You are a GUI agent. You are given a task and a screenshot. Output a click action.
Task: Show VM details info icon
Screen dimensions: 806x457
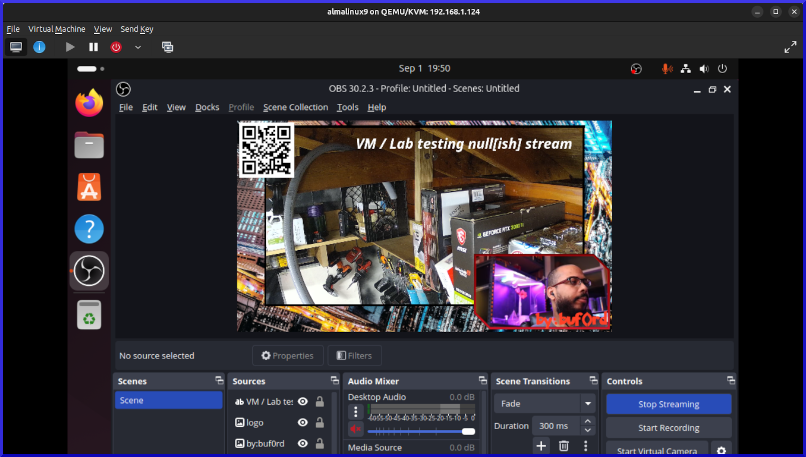coord(39,47)
